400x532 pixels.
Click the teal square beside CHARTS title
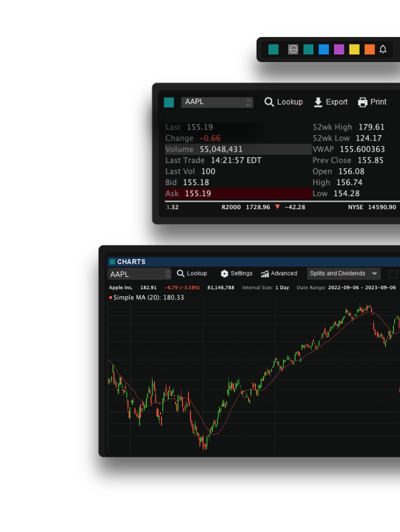click(112, 262)
